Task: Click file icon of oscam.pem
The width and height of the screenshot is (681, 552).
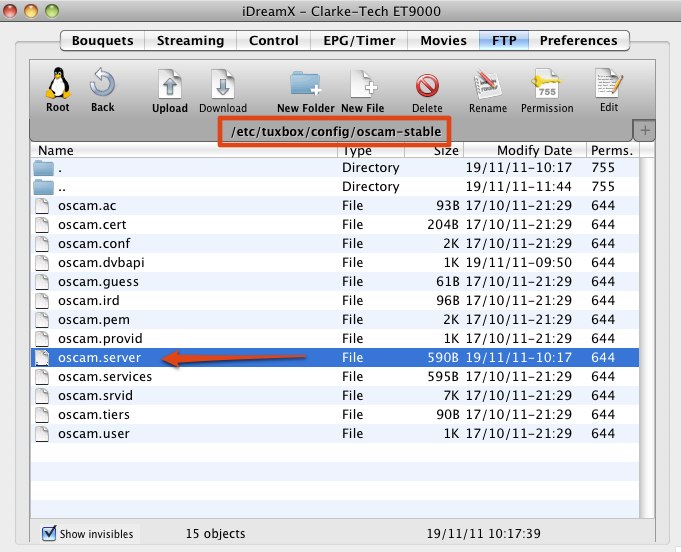Action: point(42,320)
